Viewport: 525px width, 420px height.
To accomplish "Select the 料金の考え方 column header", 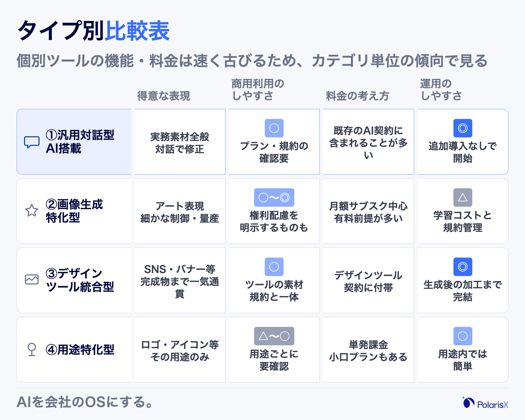I will [357, 96].
